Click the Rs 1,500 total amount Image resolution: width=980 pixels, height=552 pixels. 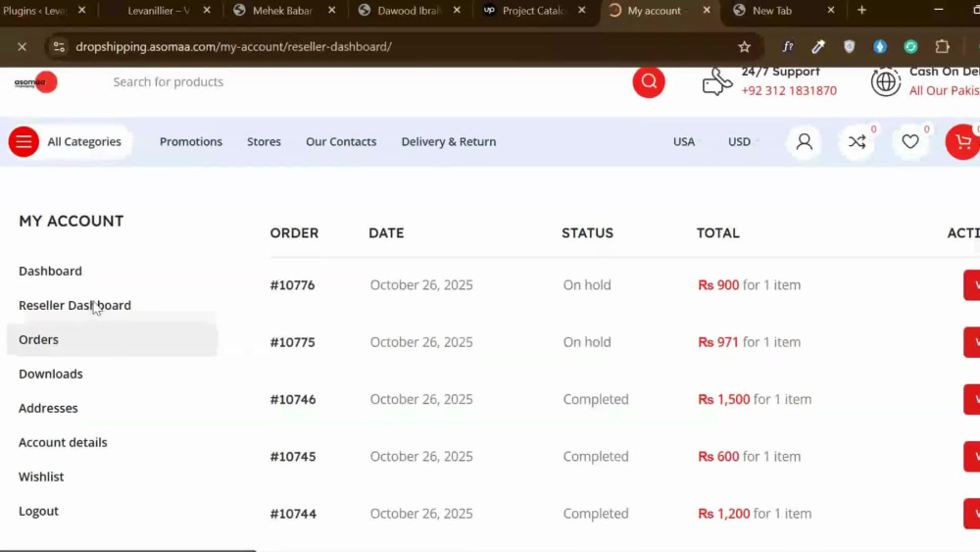coord(724,399)
